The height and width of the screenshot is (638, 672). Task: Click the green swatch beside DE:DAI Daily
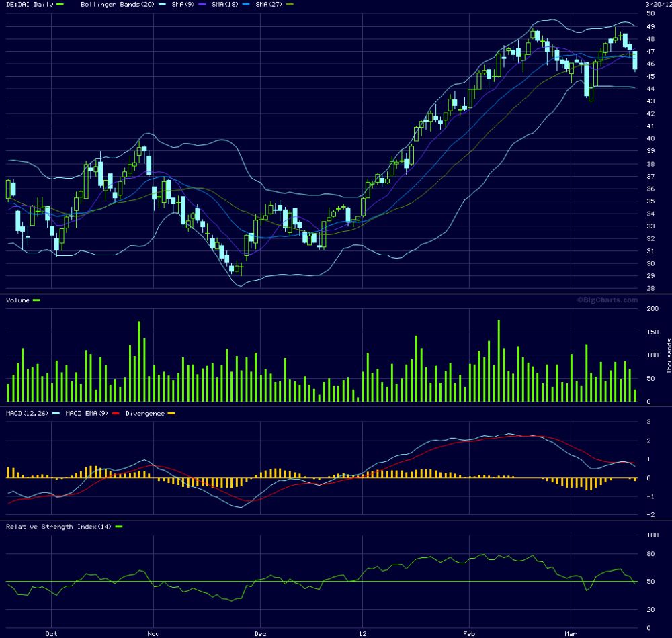tap(60, 5)
